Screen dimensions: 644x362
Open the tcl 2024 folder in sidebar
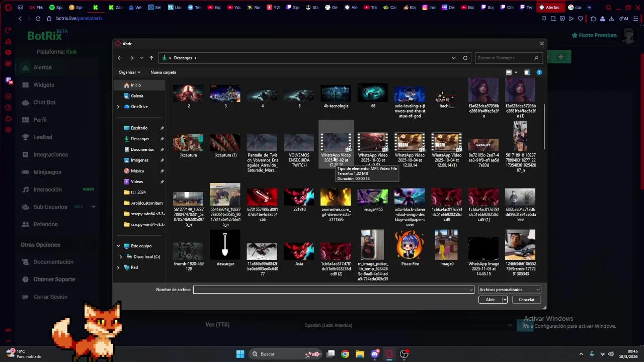point(138,193)
